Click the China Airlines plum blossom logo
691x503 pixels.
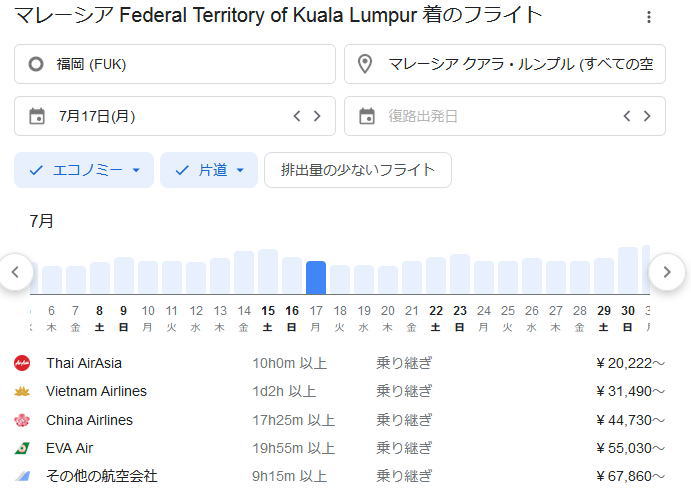coord(22,420)
